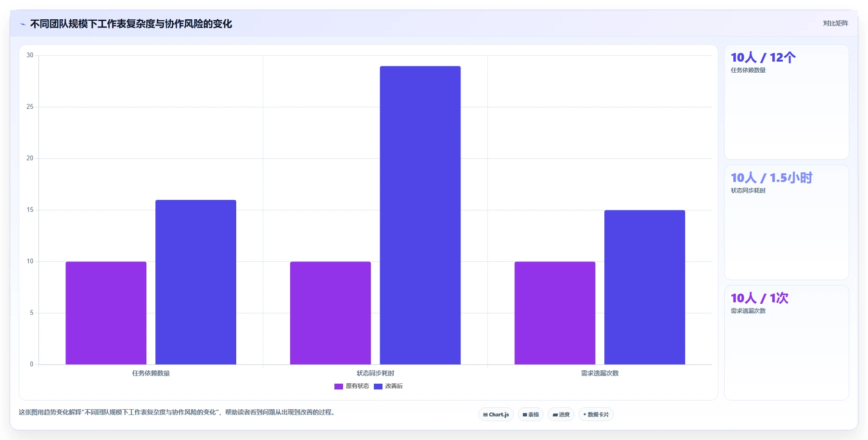Click the small icon beside the chart title
The width and height of the screenshot is (868, 440).
coord(23,24)
